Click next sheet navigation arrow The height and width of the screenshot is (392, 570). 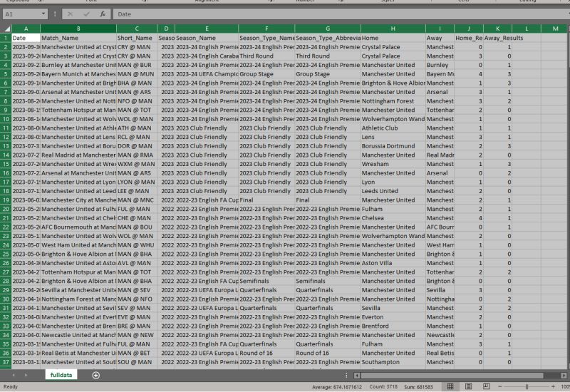point(26,375)
